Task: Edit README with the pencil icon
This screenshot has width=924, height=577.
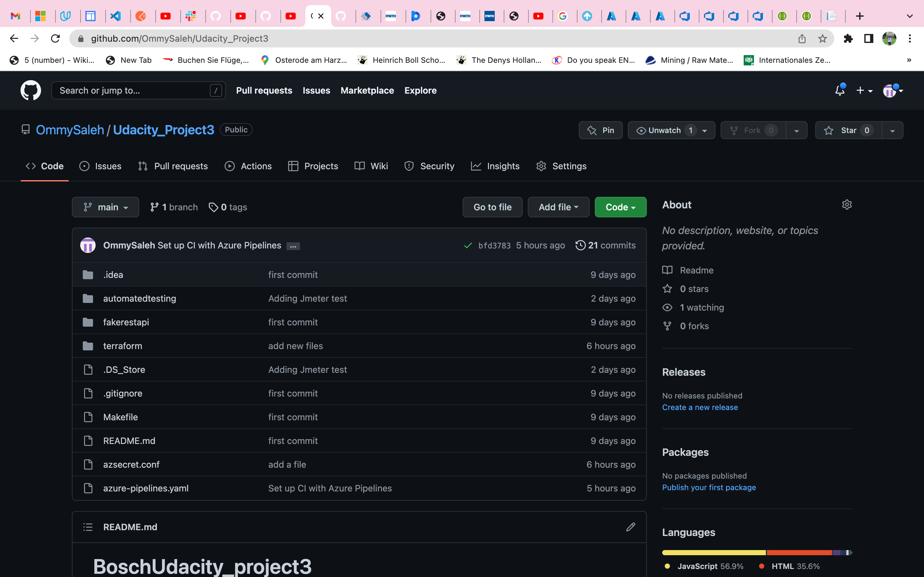Action: click(631, 527)
